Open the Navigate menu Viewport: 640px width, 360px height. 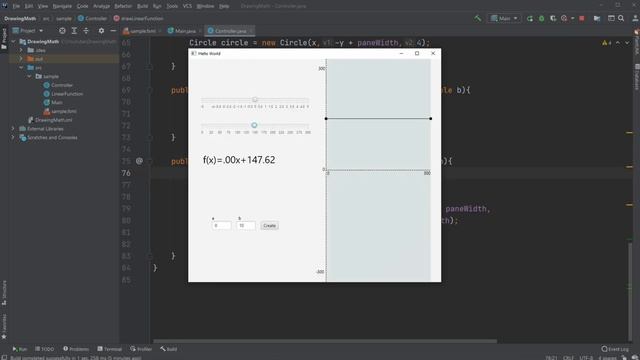click(62, 6)
